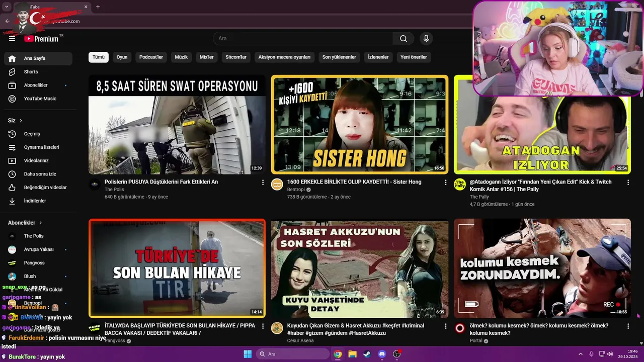Play HASRET AKKUZU'NUN SON SÖZLERİ thumbnail
Viewport: 644px width, 362px height.
[x=360, y=268]
